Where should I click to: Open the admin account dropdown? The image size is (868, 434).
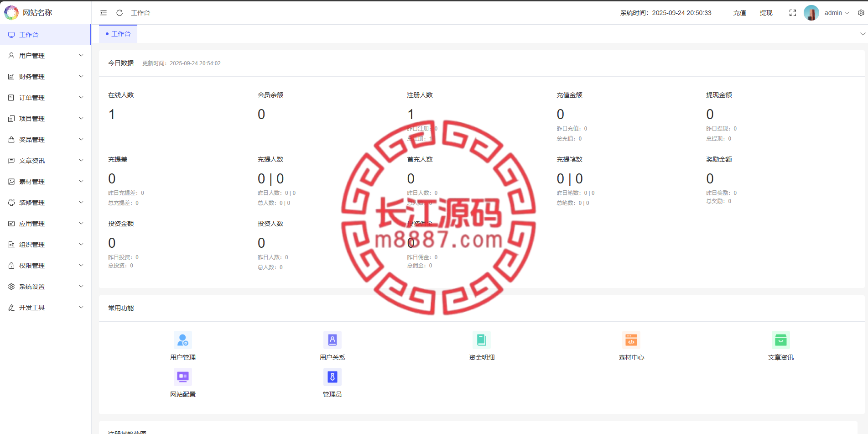[x=837, y=13]
